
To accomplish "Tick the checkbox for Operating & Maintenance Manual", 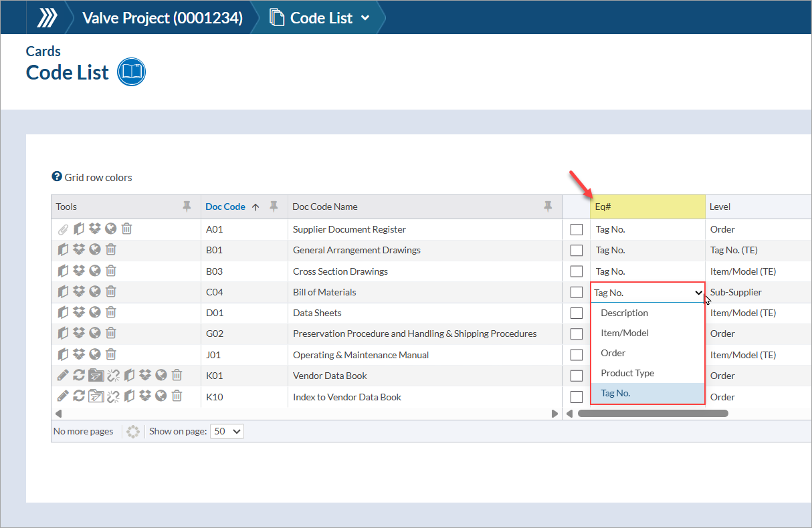I will [x=577, y=355].
